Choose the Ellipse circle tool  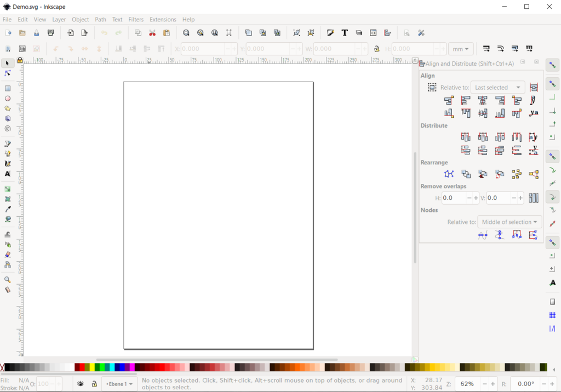[x=7, y=99]
